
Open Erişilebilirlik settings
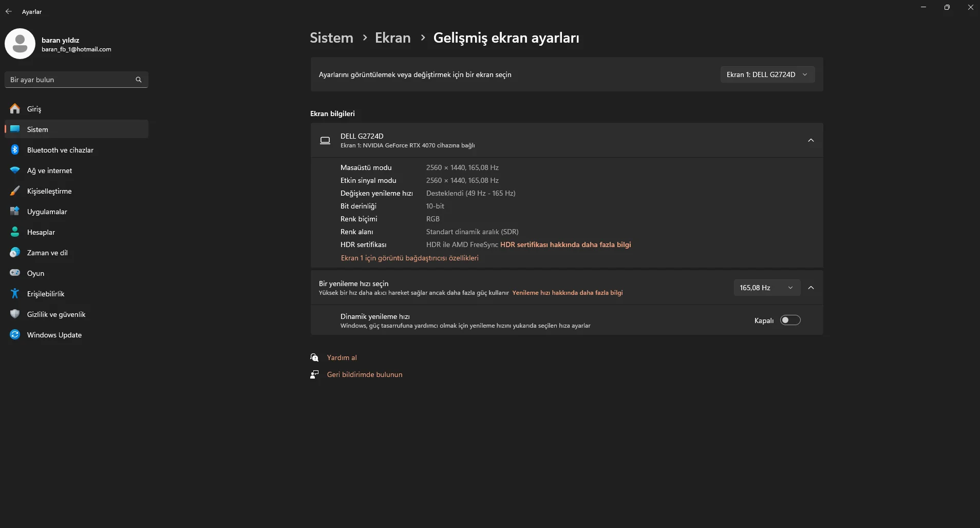(77, 293)
